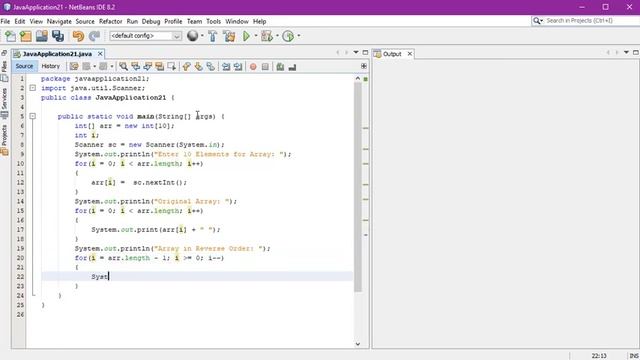This screenshot has height=360, width=640.
Task: Start macro recording with red circle icon
Action: [253, 67]
